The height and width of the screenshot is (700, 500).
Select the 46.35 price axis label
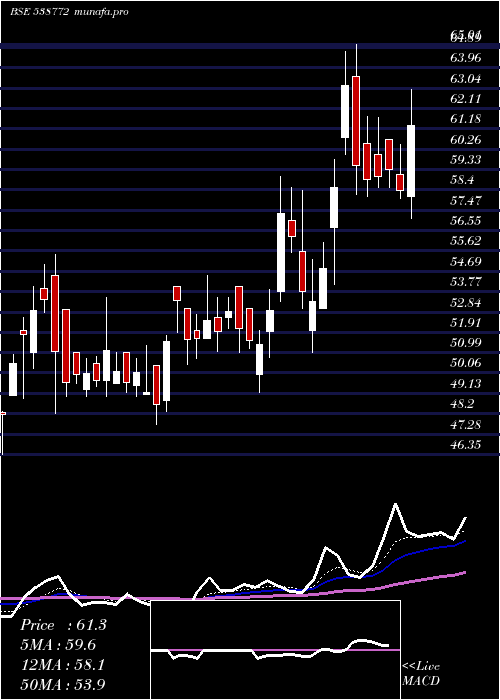tap(466, 445)
